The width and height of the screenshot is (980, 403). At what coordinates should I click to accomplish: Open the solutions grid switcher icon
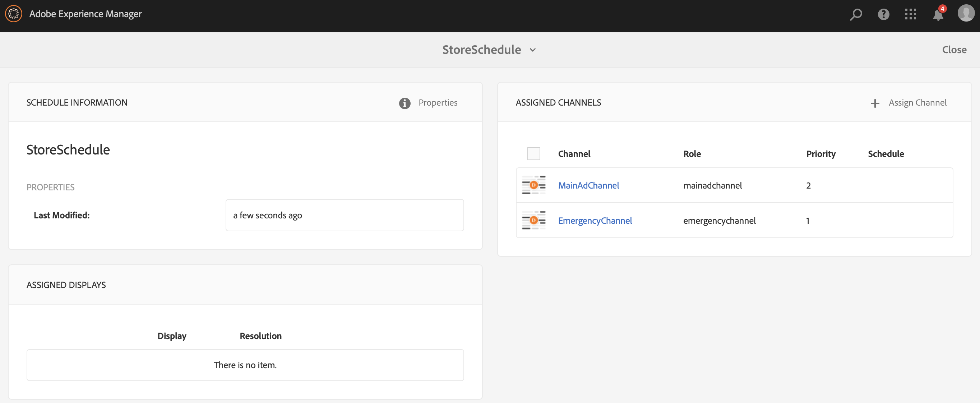[x=910, y=14]
